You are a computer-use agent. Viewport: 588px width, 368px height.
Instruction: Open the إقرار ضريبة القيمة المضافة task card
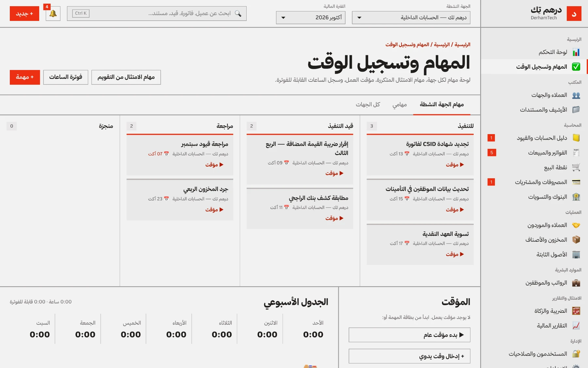tap(300, 159)
